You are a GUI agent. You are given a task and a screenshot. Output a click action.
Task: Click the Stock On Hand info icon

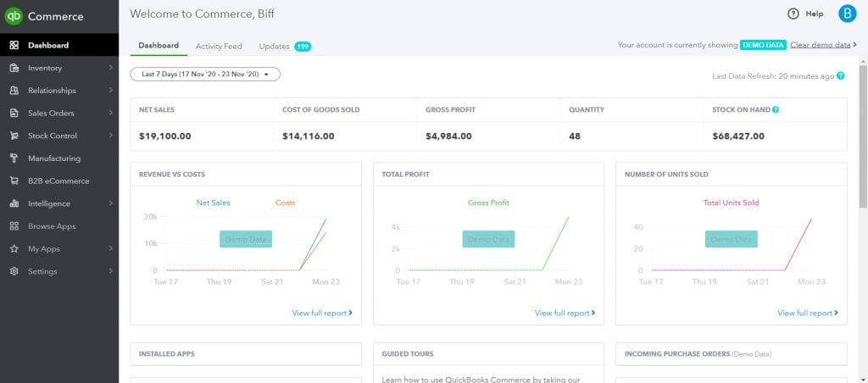[x=776, y=109]
